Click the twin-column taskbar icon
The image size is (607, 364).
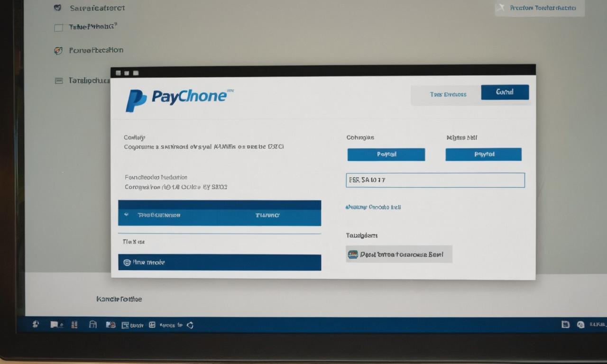click(x=74, y=325)
